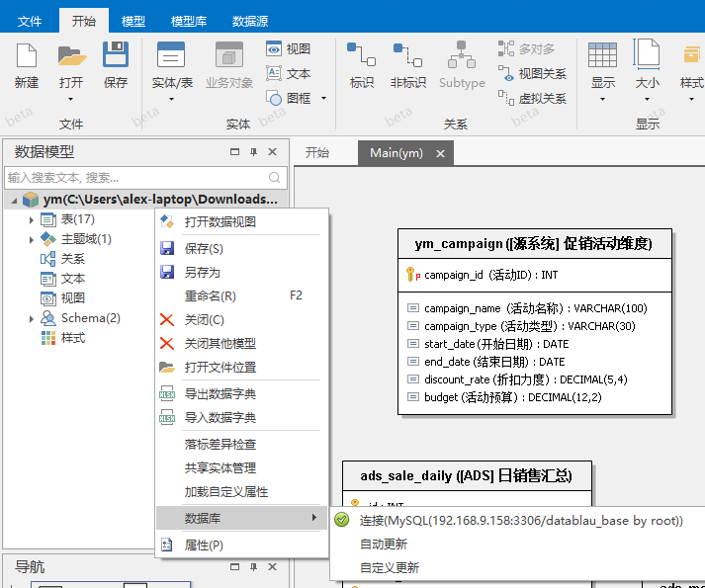Choose 另存为 from context menu
This screenshot has width=705, height=588.
click(x=242, y=273)
